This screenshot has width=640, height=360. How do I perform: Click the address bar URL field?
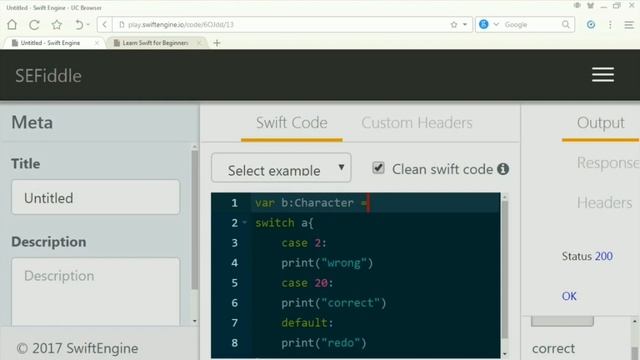pos(286,24)
